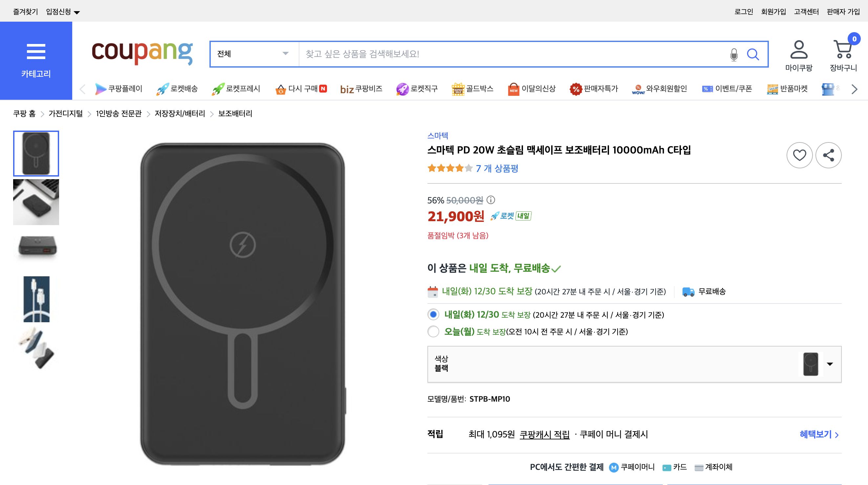868x485 pixels.
Task: Click the share icon next to wishlist
Action: tap(829, 155)
